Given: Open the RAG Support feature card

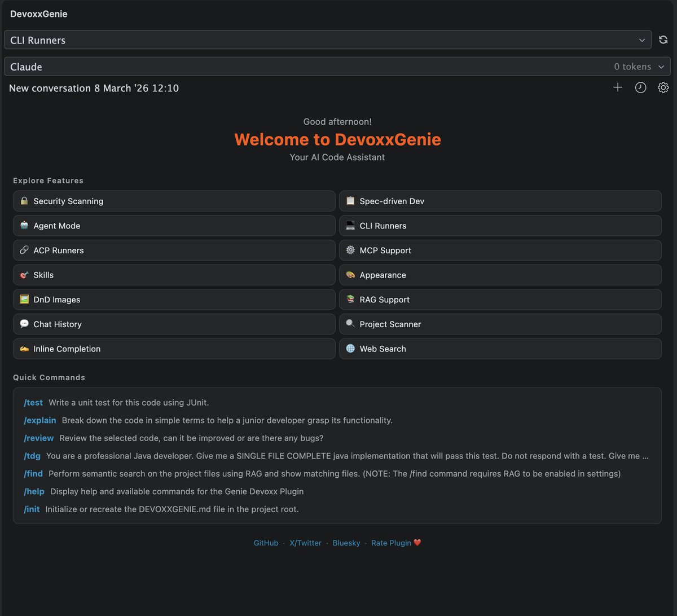Looking at the screenshot, I should [500, 300].
